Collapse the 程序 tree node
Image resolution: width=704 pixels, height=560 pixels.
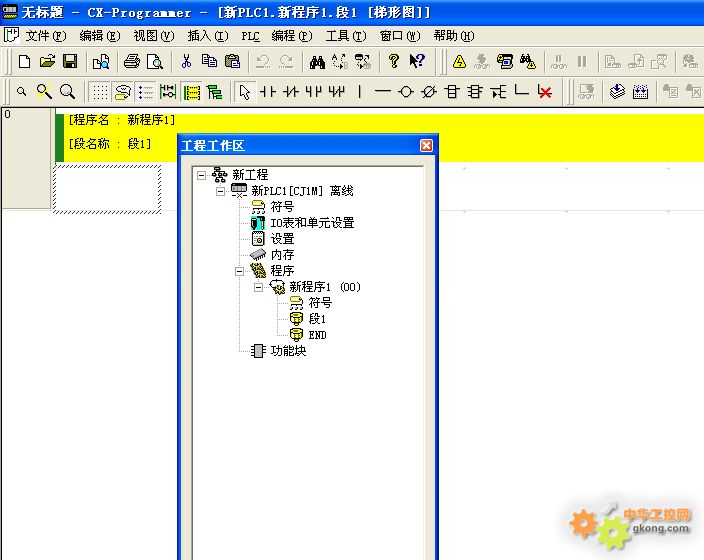239,271
